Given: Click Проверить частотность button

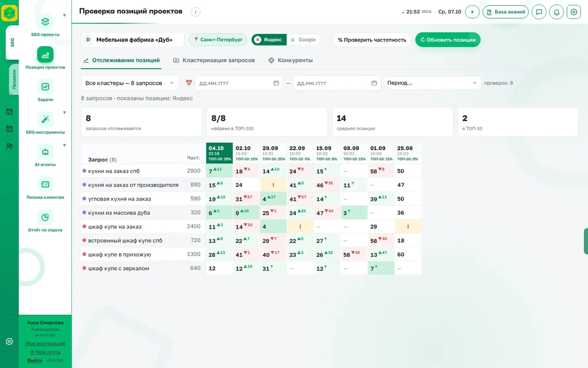Looking at the screenshot, I should coord(372,40).
